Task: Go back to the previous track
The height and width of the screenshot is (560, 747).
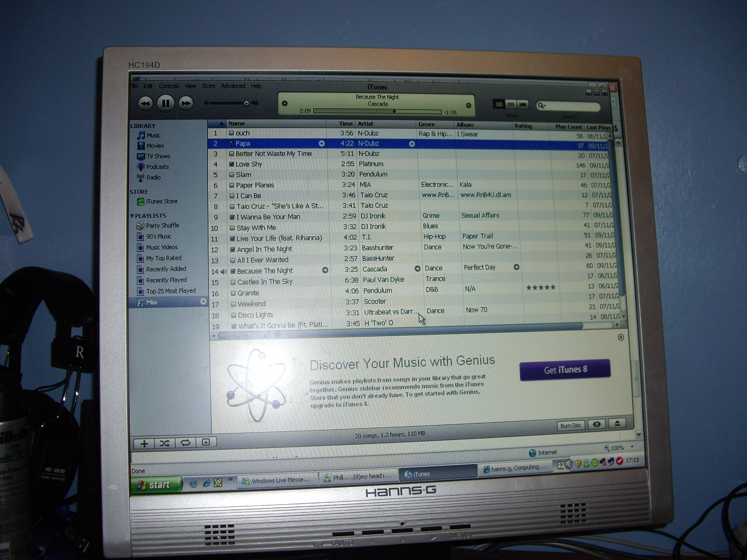Action: coord(145,103)
